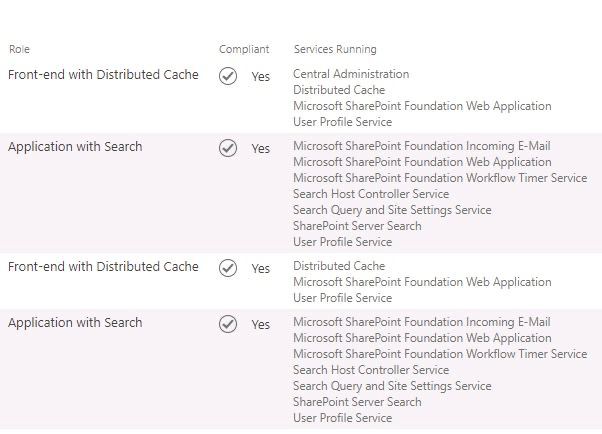The width and height of the screenshot is (602, 434).
Task: Click Yes in the last Application with Search row
Action: point(261,324)
